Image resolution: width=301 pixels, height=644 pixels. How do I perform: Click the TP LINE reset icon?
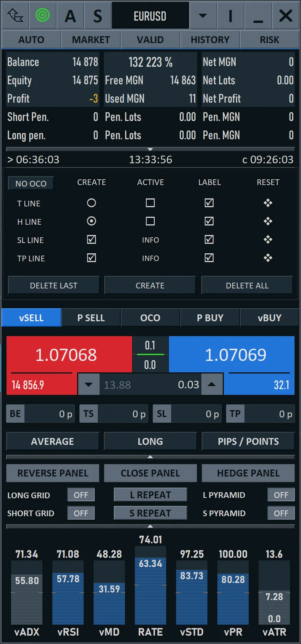point(268,258)
